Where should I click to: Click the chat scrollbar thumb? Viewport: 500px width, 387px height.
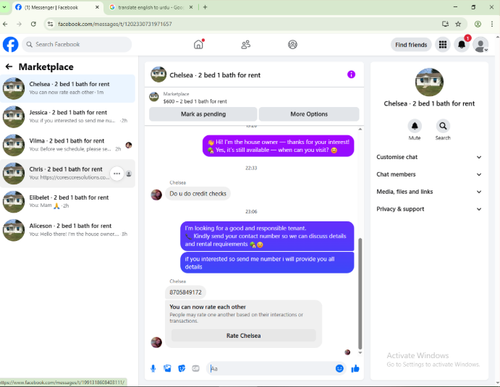click(360, 293)
